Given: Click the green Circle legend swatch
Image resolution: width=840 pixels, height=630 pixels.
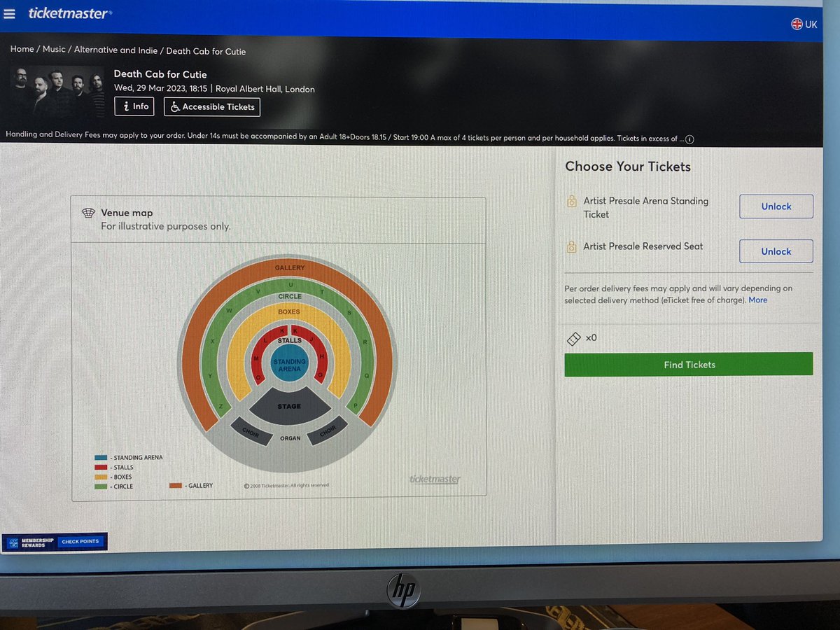Looking at the screenshot, I should (x=101, y=486).
